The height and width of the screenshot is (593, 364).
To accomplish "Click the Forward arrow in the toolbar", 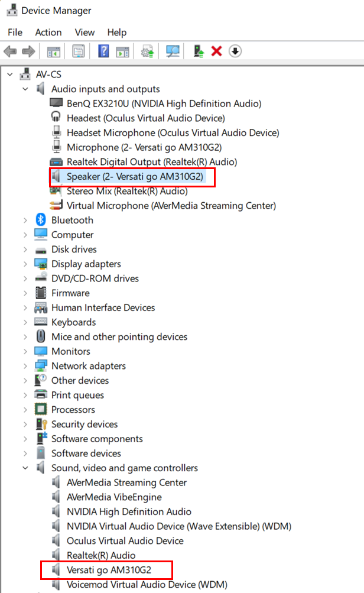I will [x=28, y=51].
